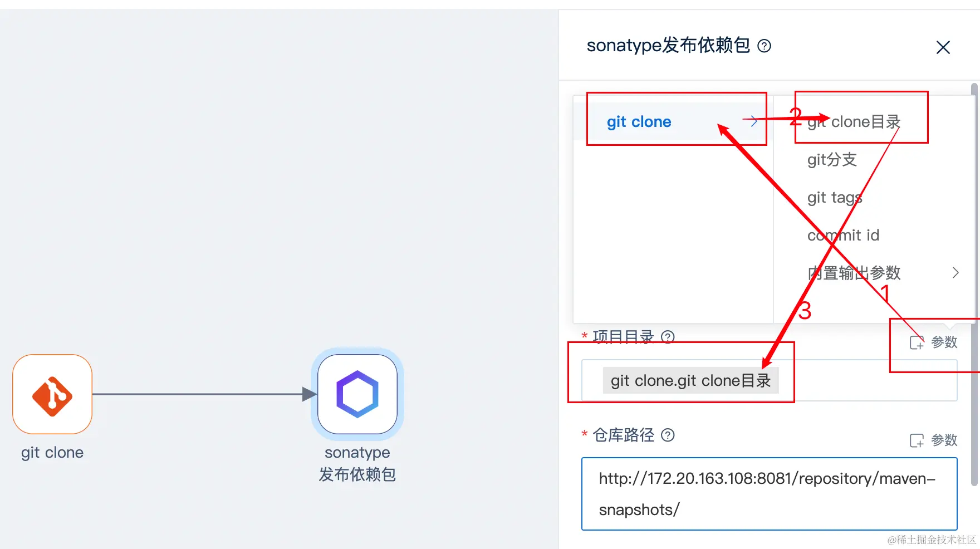Image resolution: width=980 pixels, height=549 pixels.
Task: Click 参数 button above 项目目录 field
Action: [933, 342]
